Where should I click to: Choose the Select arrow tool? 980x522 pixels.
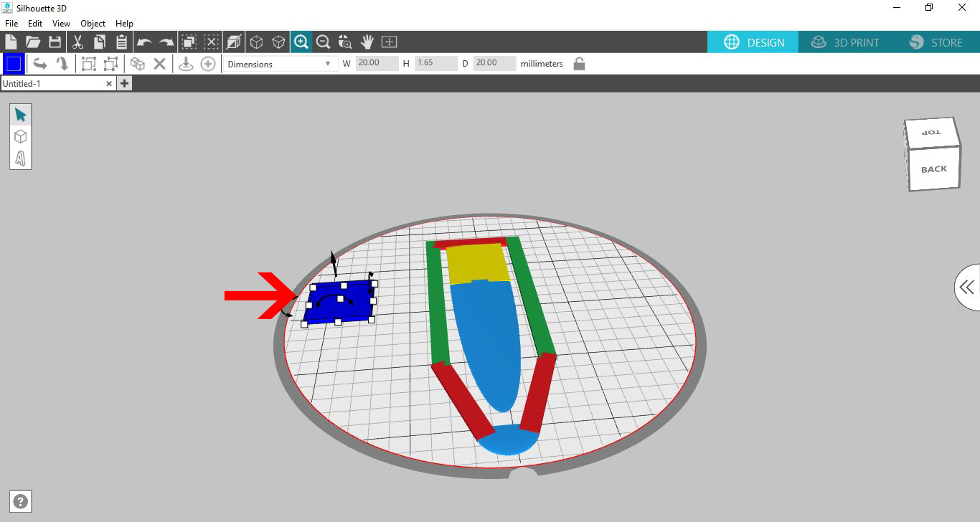click(20, 115)
